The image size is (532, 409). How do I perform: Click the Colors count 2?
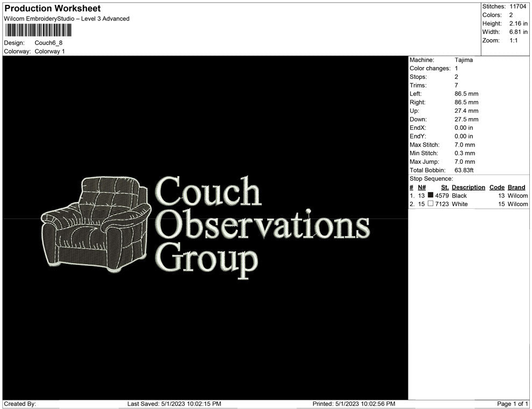coord(511,15)
